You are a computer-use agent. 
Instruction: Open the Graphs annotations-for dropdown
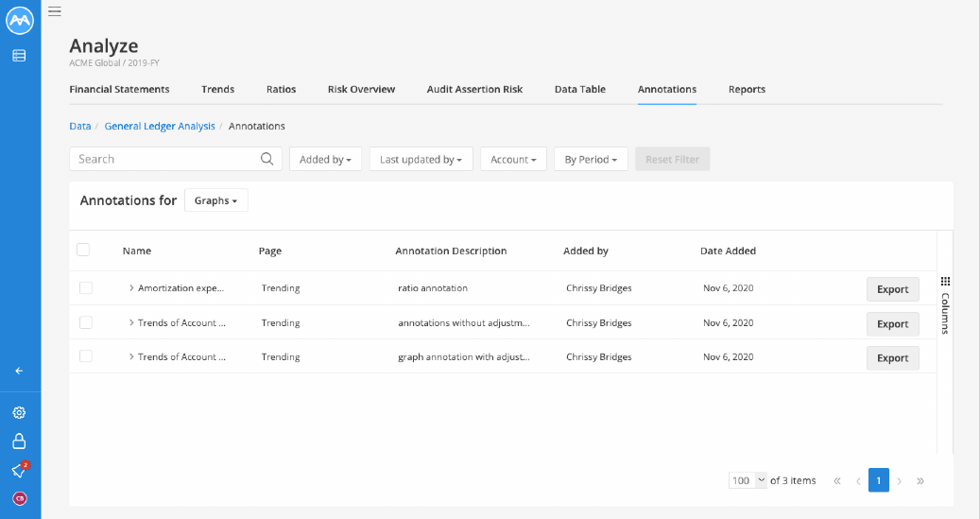(x=216, y=200)
